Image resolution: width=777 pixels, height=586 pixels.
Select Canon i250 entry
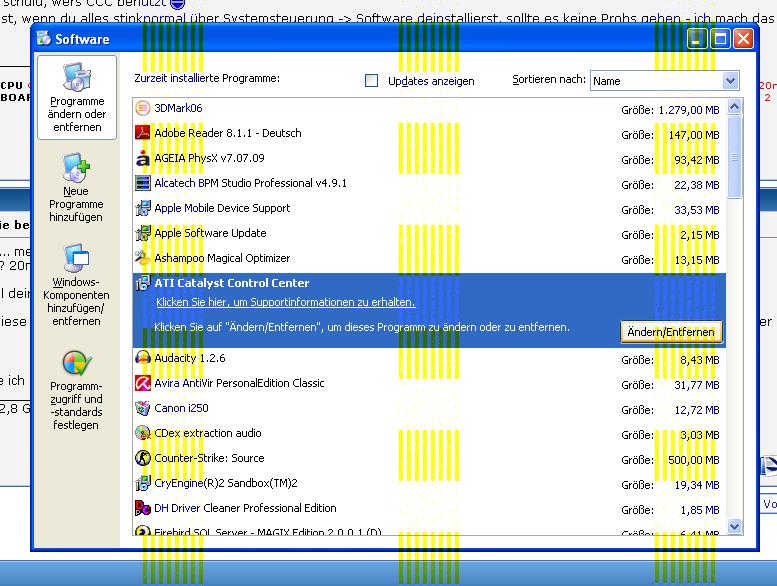click(429, 408)
